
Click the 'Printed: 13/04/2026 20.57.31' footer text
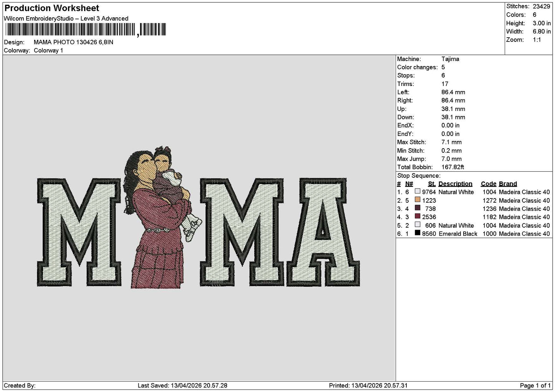click(x=368, y=385)
